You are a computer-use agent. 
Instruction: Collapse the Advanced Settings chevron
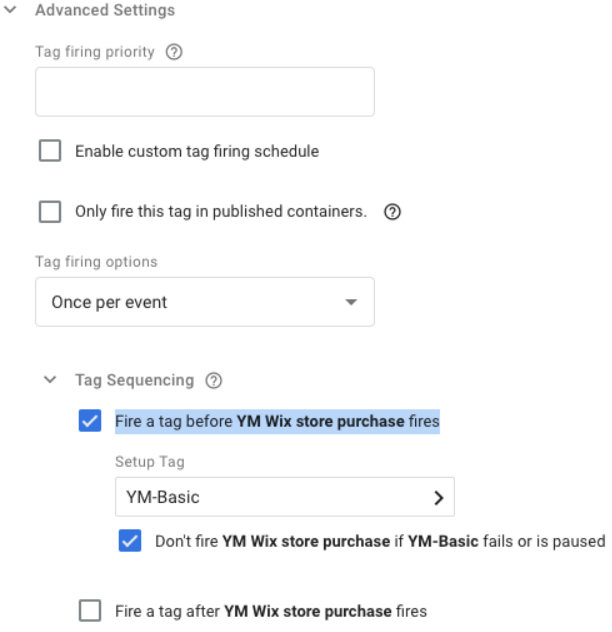point(10,9)
